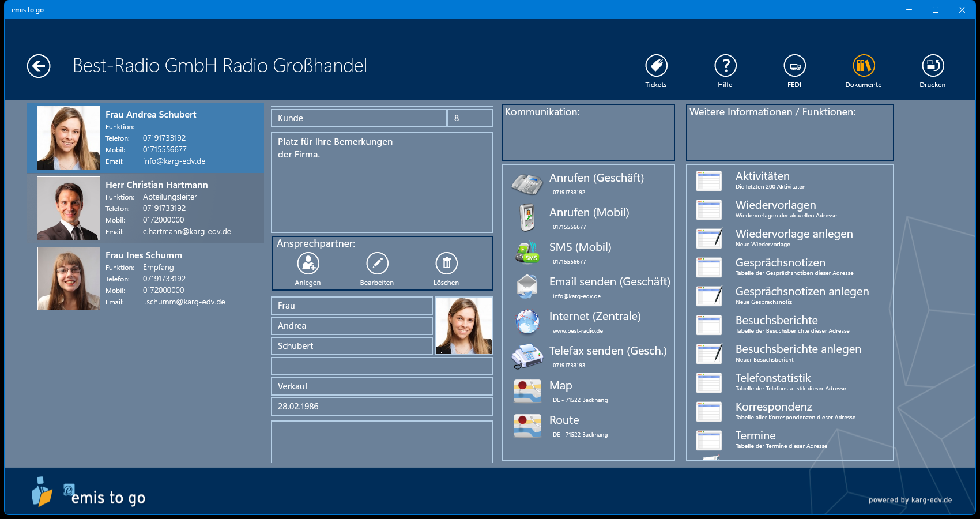Click the Drucken print icon
Viewport: 980px width, 519px height.
[933, 66]
